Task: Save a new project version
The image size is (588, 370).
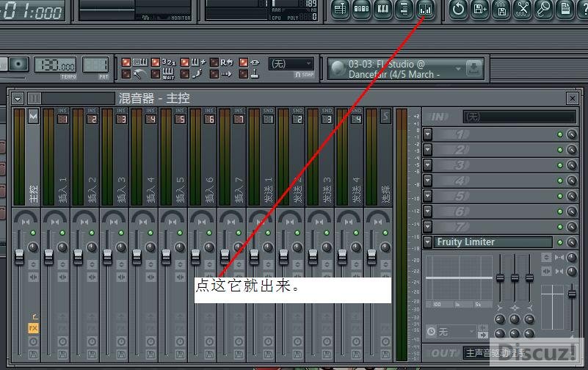Action: pyautogui.click(x=479, y=9)
